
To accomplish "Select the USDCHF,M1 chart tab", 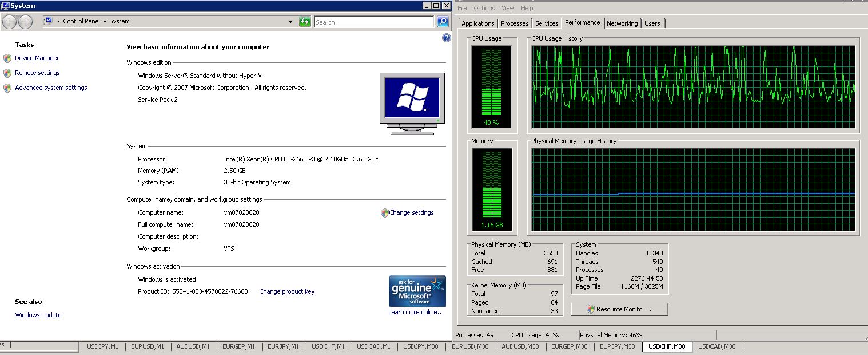I will coord(328,346).
